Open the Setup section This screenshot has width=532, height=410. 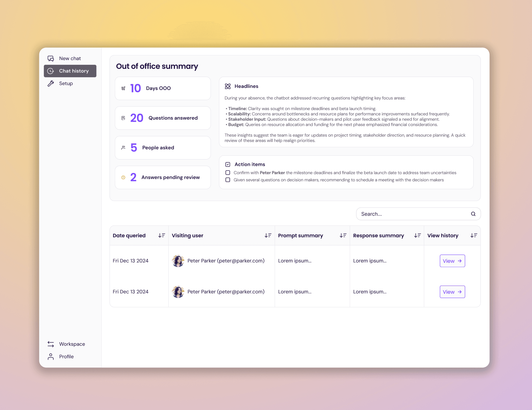pos(66,83)
